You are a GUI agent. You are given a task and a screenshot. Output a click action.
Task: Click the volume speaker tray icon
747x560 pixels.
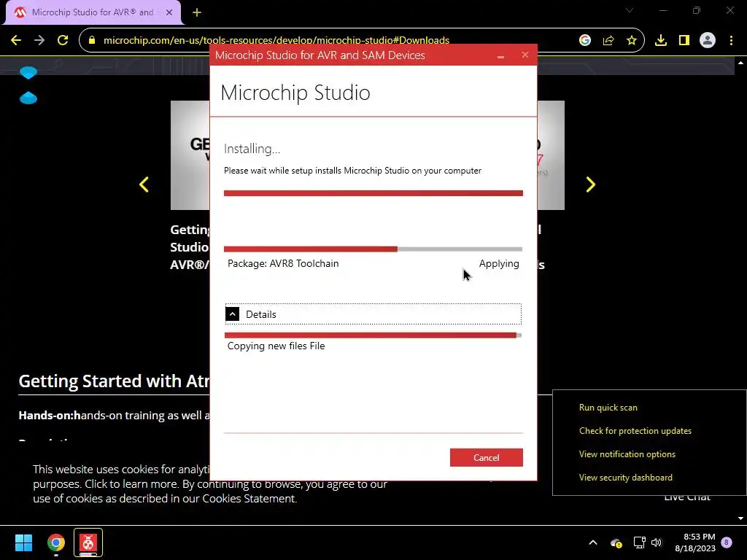657,542
